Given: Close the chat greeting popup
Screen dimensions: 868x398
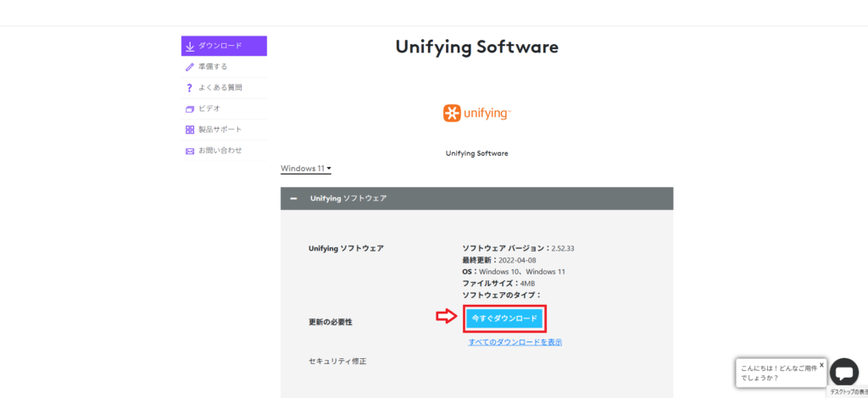Looking at the screenshot, I should tap(821, 365).
